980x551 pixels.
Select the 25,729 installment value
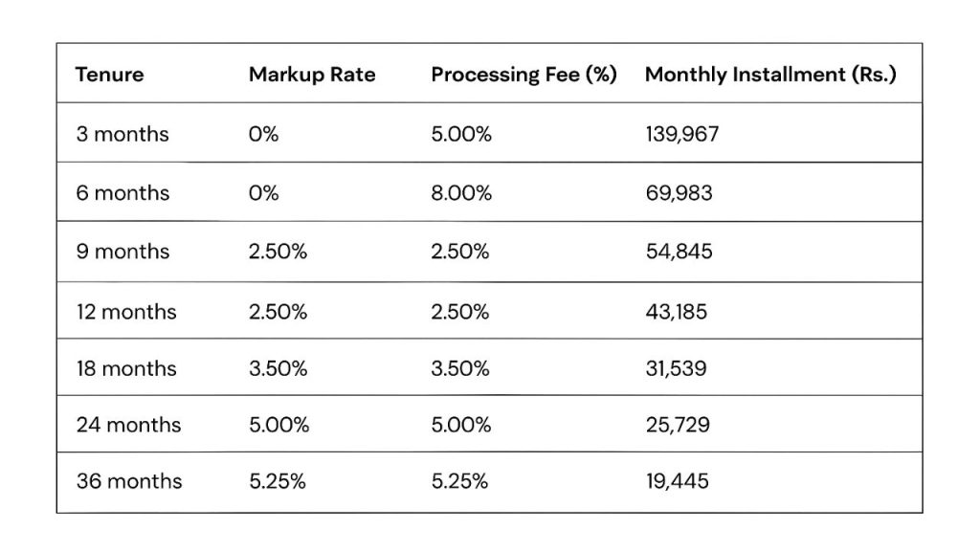[678, 424]
